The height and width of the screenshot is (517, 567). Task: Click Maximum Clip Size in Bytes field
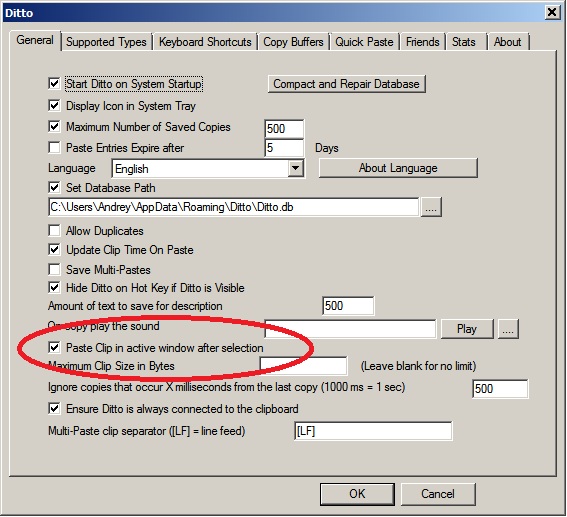(304, 366)
